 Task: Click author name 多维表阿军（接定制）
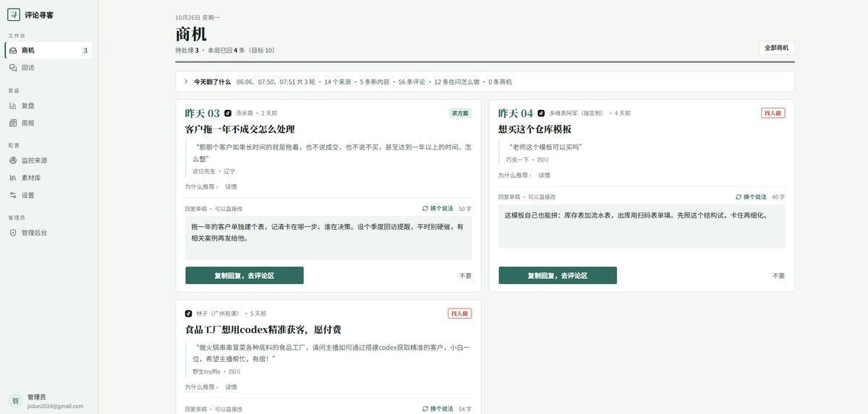(x=578, y=113)
